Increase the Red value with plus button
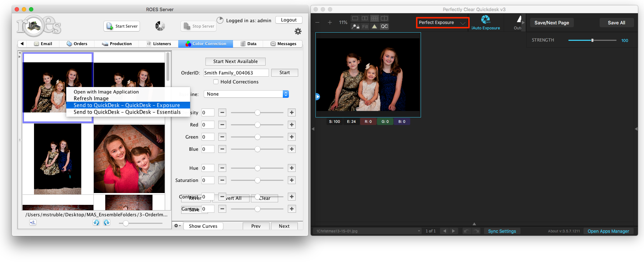Screen dimensions: 644x265 point(292,125)
